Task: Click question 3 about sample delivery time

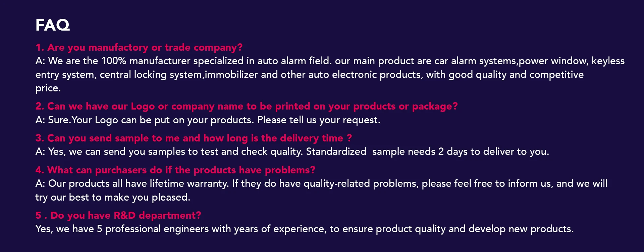Action: [x=194, y=138]
